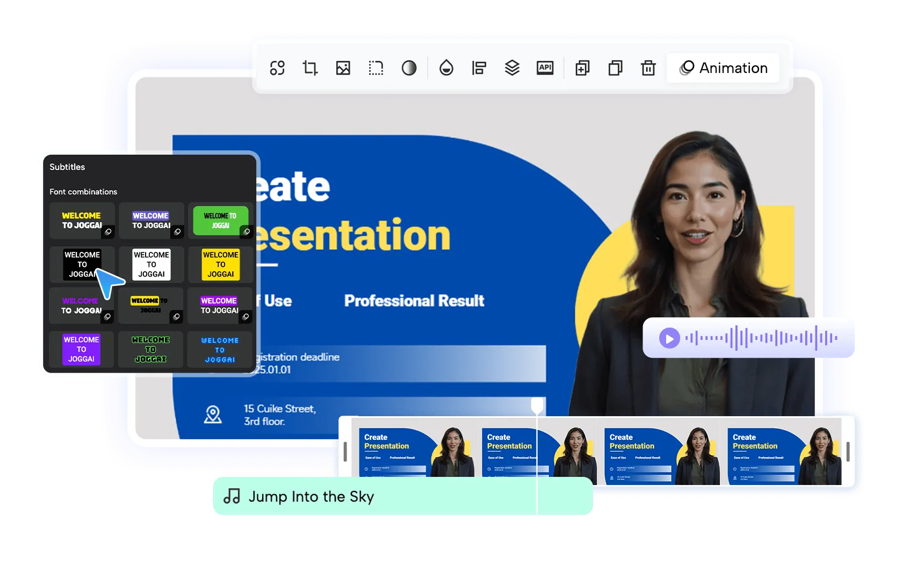Click the music note icon on audio track
The height and width of the screenshot is (580, 924).
tap(232, 496)
